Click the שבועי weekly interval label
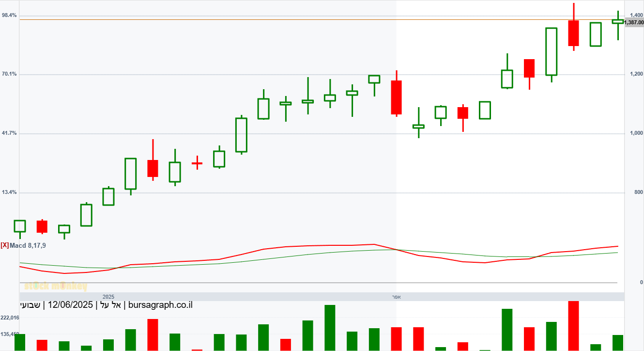The width and height of the screenshot is (644, 351). 30,305
